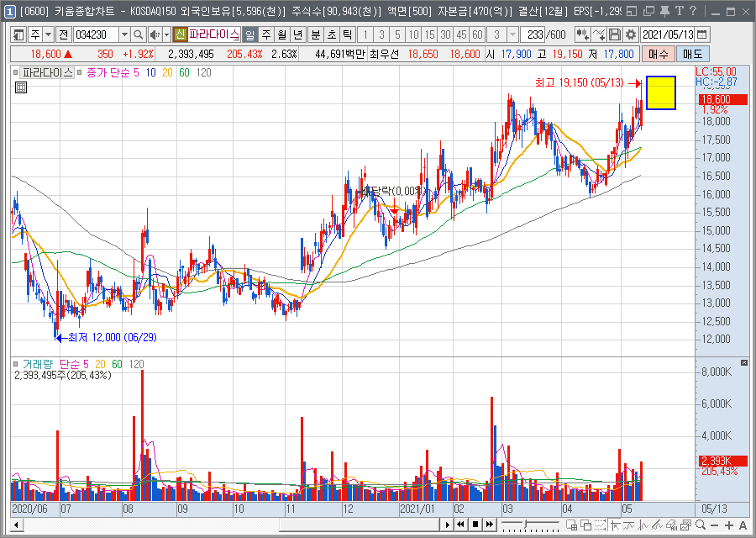The width and height of the screenshot is (756, 538).
Task: Click the 신 credit badge button
Action: click(x=180, y=34)
